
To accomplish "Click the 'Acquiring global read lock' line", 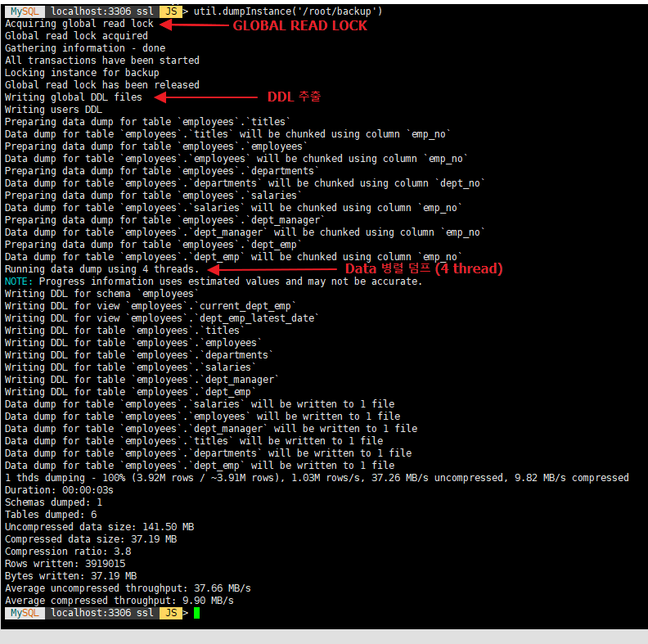I will pos(79,24).
